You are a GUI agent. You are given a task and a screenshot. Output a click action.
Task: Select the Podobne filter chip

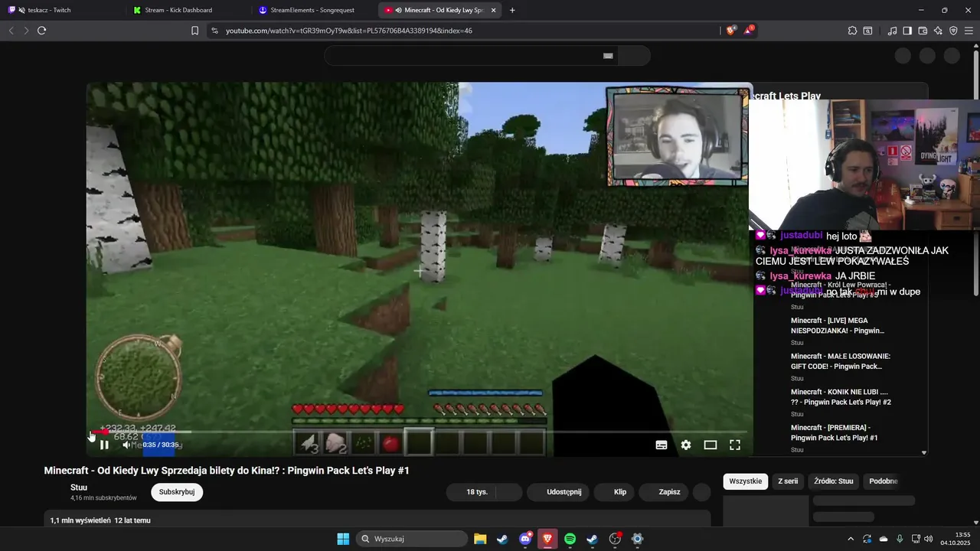pyautogui.click(x=883, y=481)
